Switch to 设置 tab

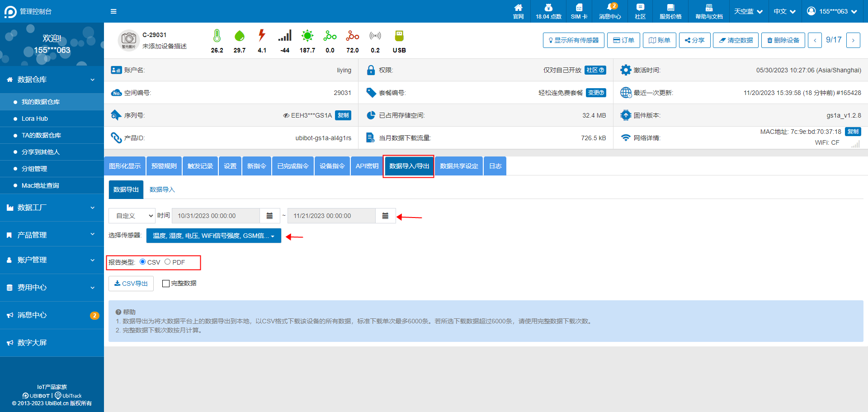click(230, 166)
